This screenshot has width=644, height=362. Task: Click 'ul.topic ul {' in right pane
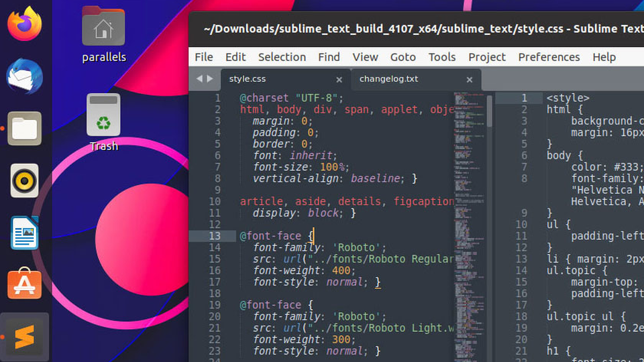tap(586, 316)
